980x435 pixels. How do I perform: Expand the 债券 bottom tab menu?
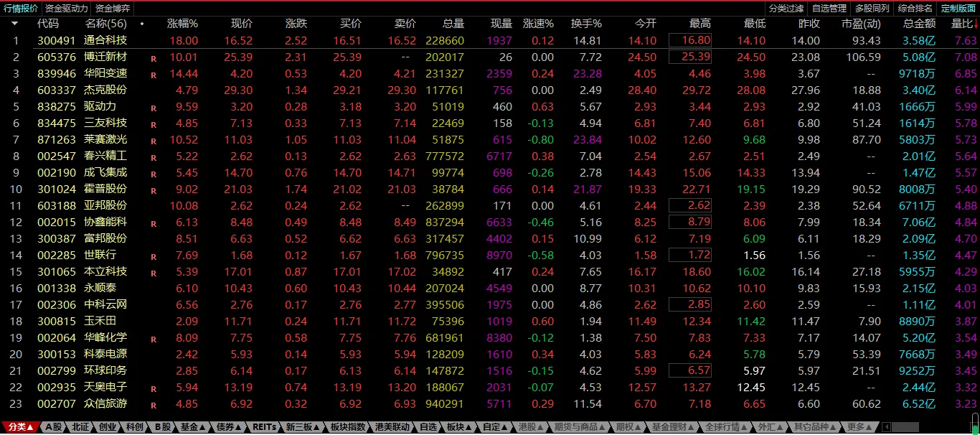230,427
